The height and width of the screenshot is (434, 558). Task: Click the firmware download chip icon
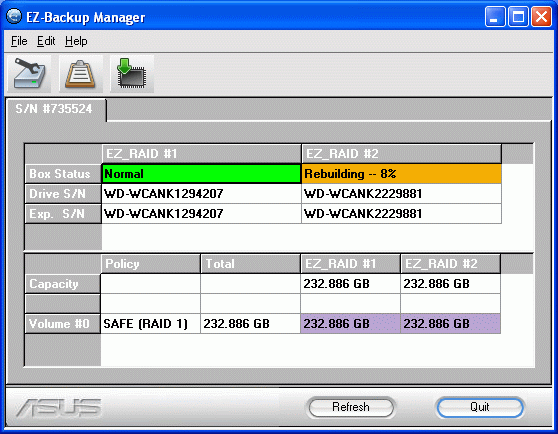pyautogui.click(x=132, y=74)
